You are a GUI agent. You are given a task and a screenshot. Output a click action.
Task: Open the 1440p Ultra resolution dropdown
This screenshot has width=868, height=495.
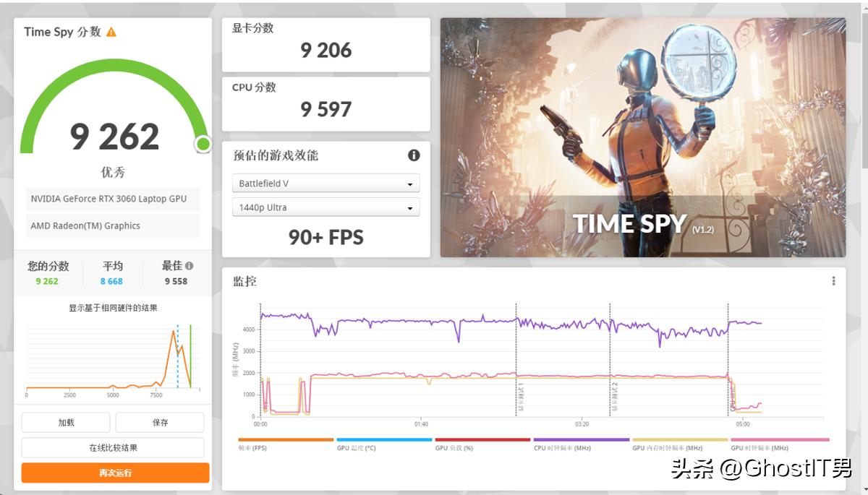pyautogui.click(x=325, y=207)
